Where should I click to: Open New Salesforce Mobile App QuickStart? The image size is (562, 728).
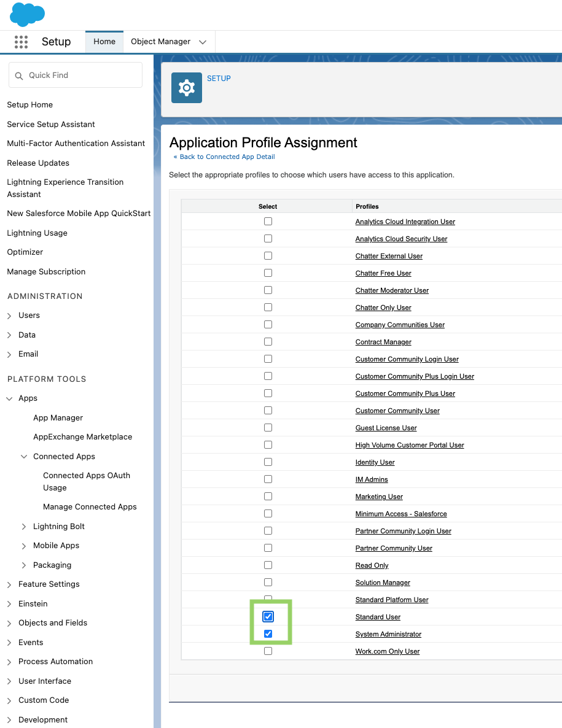pos(79,214)
